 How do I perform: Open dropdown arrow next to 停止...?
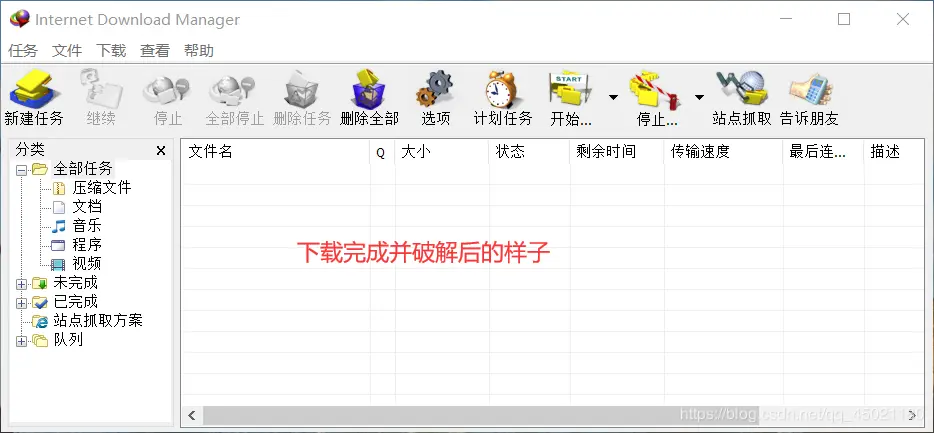point(699,97)
